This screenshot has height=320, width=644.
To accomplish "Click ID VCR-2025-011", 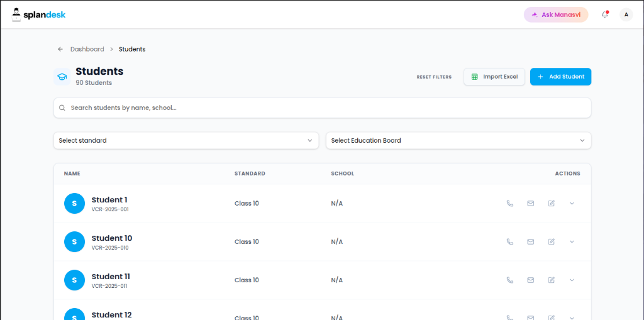I will [109, 286].
